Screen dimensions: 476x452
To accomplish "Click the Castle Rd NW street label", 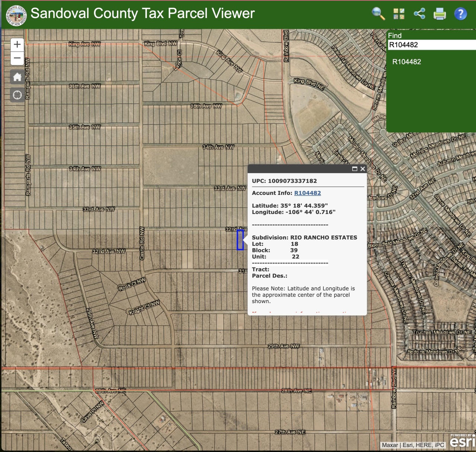I will (142, 243).
